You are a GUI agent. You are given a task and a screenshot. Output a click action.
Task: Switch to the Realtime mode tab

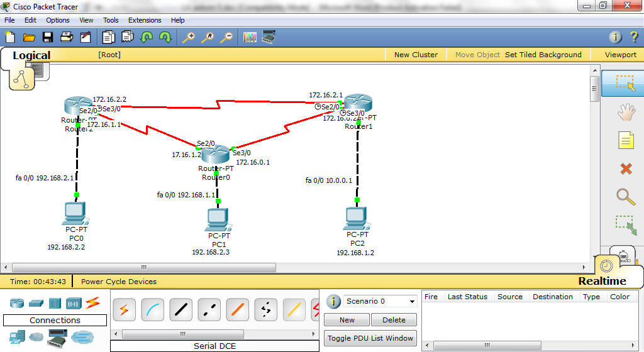(x=602, y=281)
